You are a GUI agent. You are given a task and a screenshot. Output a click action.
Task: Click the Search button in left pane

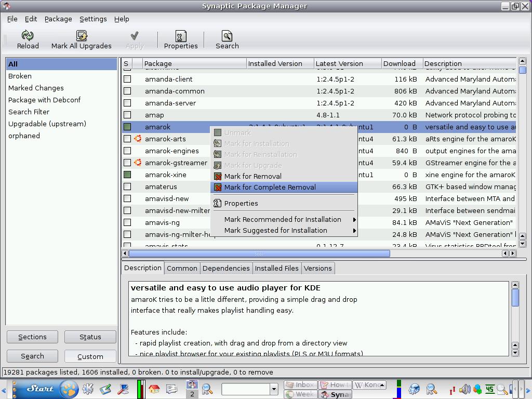click(32, 356)
